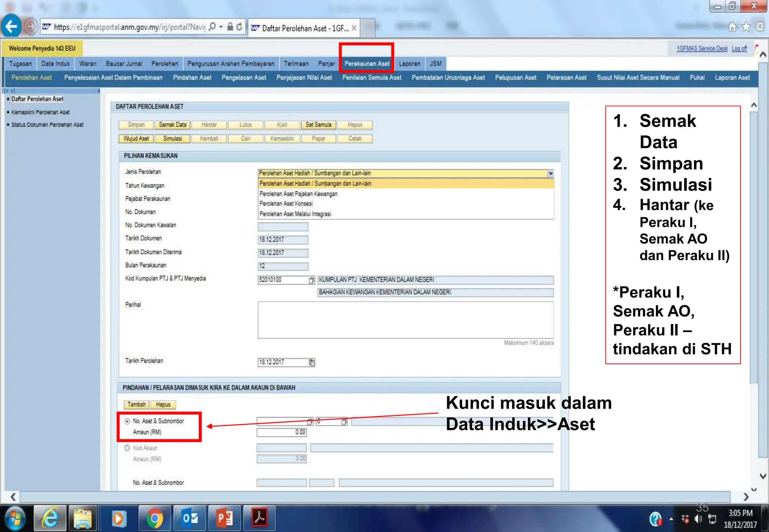The width and height of the screenshot is (769, 532).
Task: Open the Perakaunan Aset menu tab
Action: coord(367,64)
